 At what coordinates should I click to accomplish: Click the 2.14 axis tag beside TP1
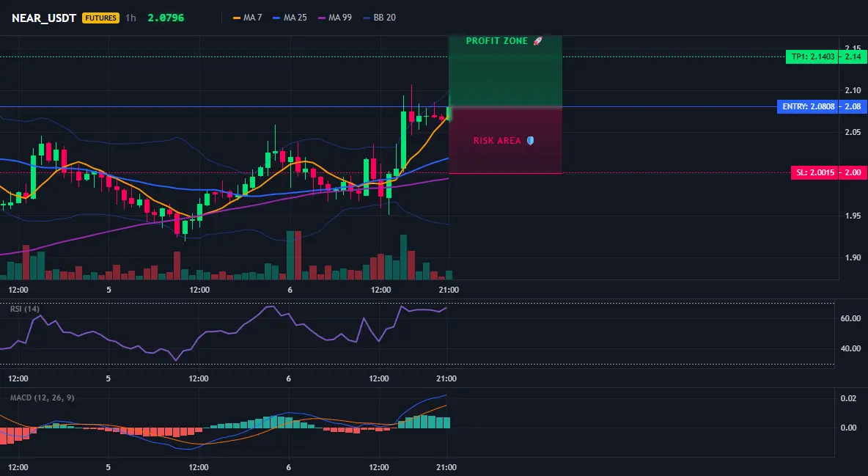coord(853,56)
